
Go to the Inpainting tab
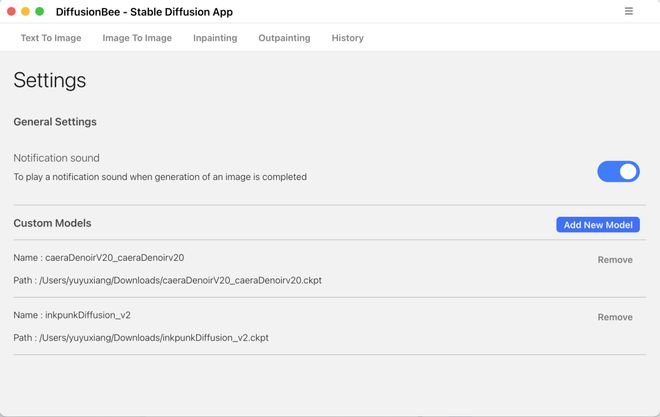[x=215, y=38]
